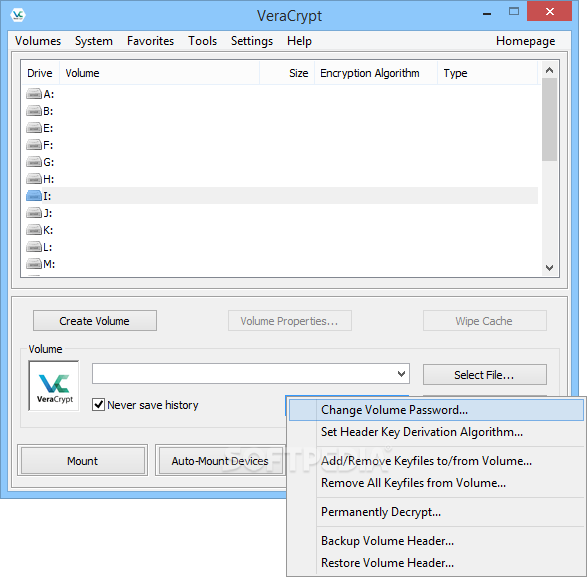Click the Volume Properties... button
587x577 pixels.
click(290, 321)
